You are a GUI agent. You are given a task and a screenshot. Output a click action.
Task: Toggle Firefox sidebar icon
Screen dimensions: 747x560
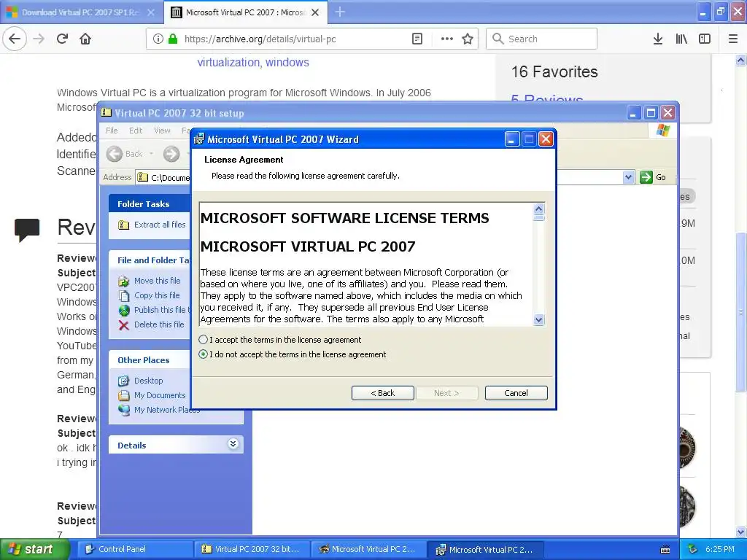click(705, 39)
